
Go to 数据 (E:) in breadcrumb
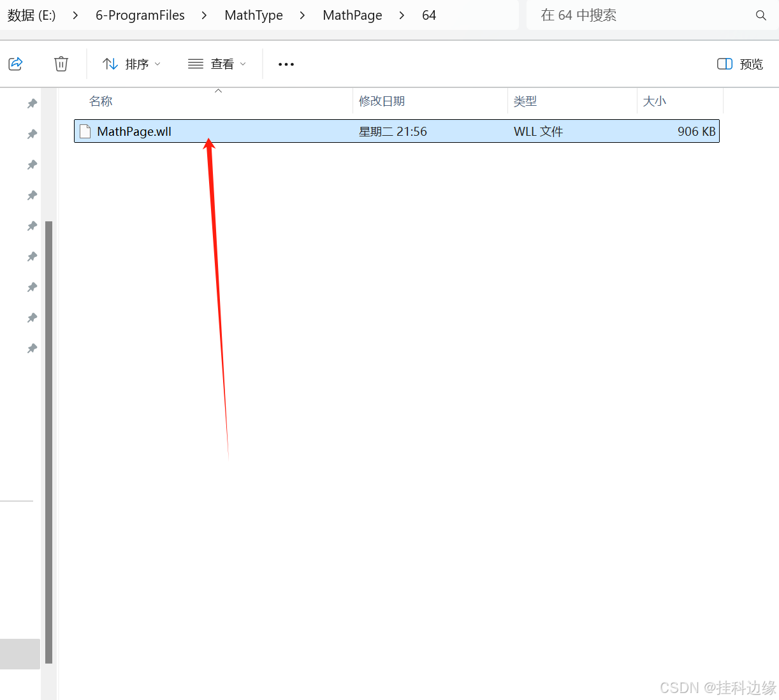click(32, 15)
